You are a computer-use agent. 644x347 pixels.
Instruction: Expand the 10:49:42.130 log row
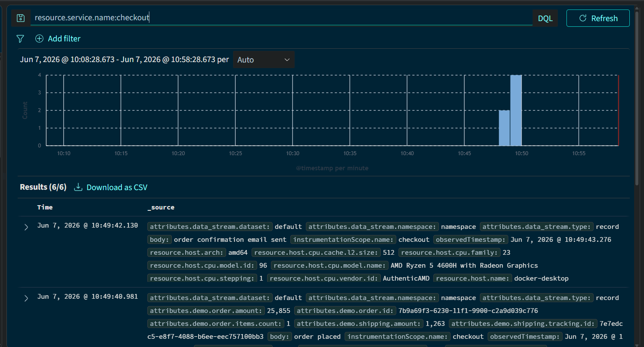coord(26,227)
